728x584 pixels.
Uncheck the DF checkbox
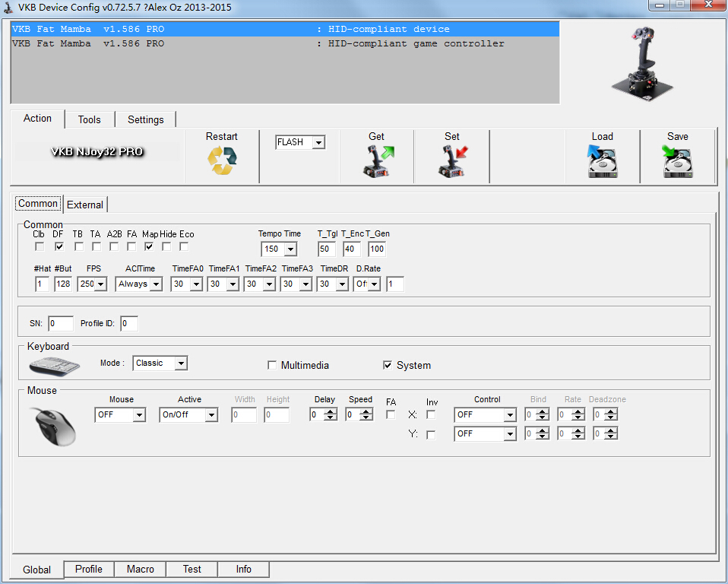click(59, 246)
